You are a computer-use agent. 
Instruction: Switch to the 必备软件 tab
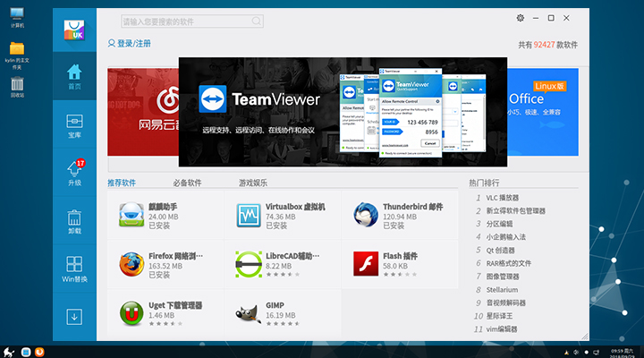[186, 183]
